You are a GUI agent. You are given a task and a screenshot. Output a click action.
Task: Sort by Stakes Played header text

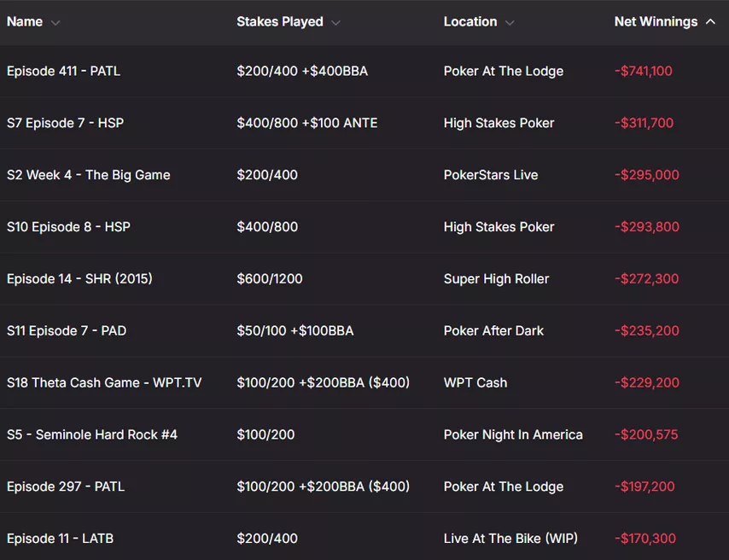pyautogui.click(x=280, y=21)
